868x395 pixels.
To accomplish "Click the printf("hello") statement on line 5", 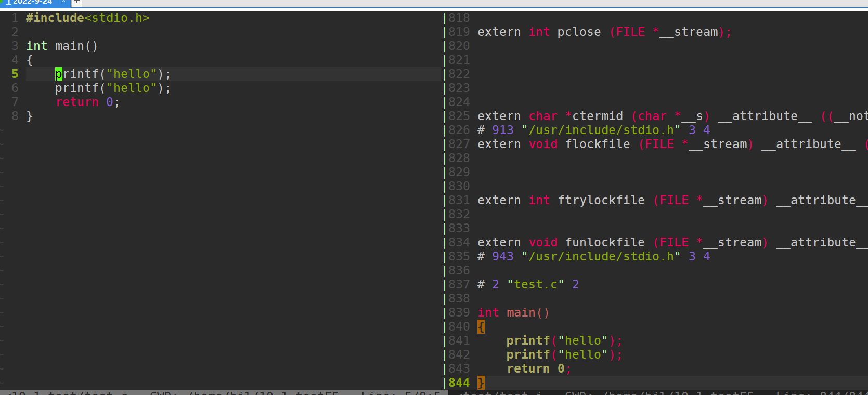I will point(113,74).
